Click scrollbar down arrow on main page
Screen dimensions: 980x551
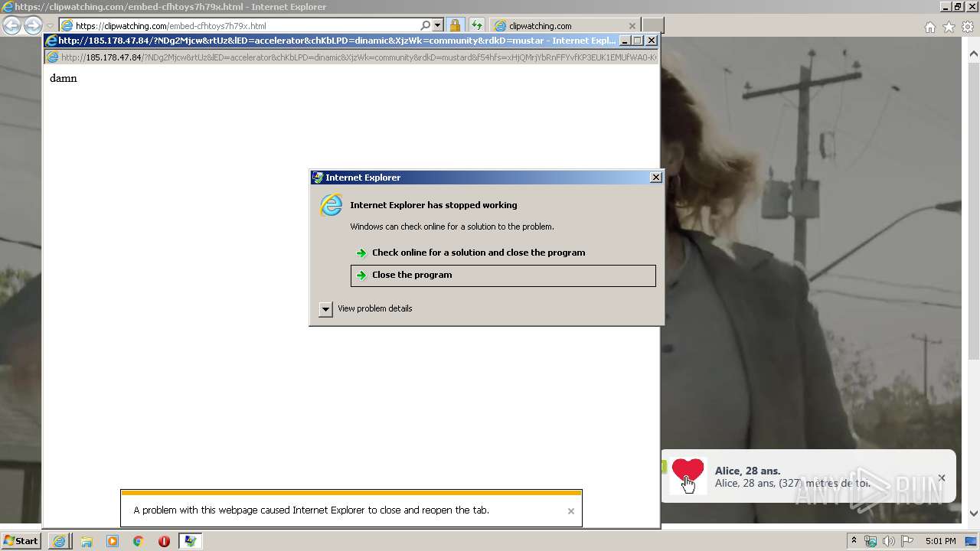point(973,514)
